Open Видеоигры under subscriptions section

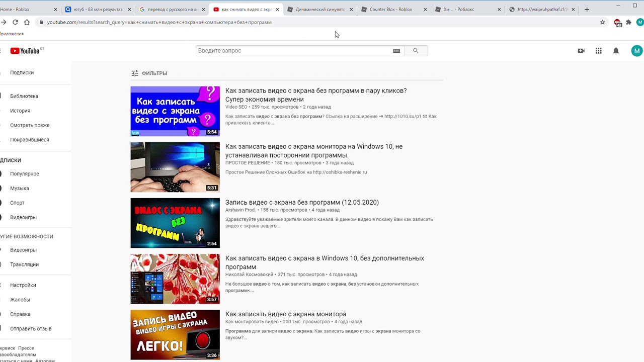23,218
